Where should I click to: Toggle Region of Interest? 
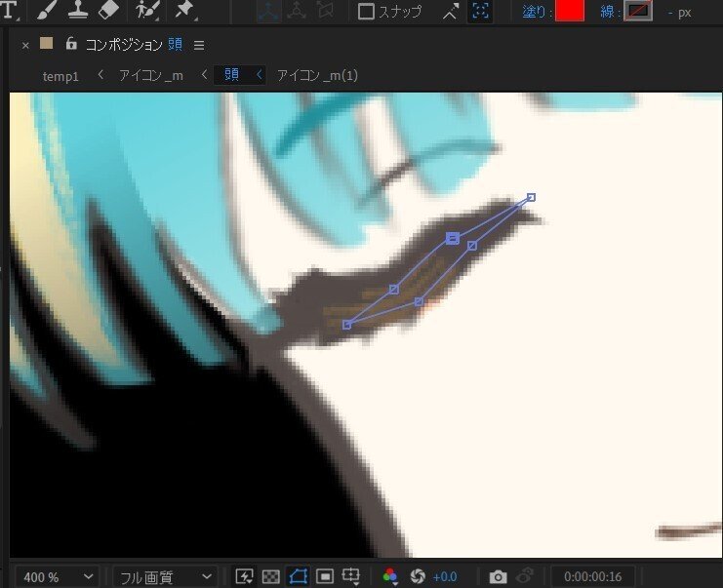325,576
